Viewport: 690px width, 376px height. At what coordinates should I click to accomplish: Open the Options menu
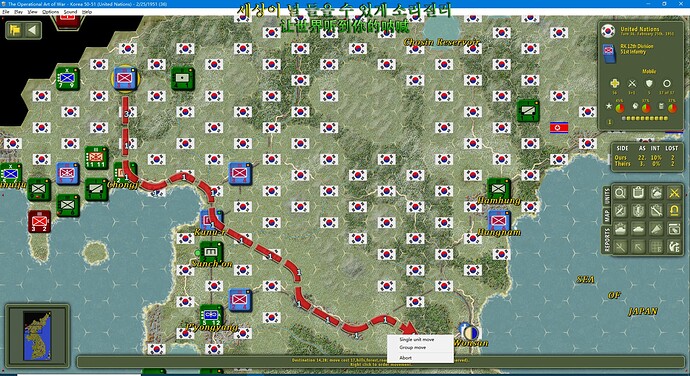[x=51, y=12]
